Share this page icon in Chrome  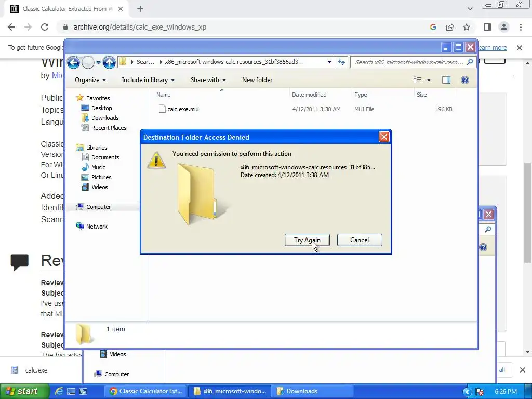pyautogui.click(x=450, y=27)
